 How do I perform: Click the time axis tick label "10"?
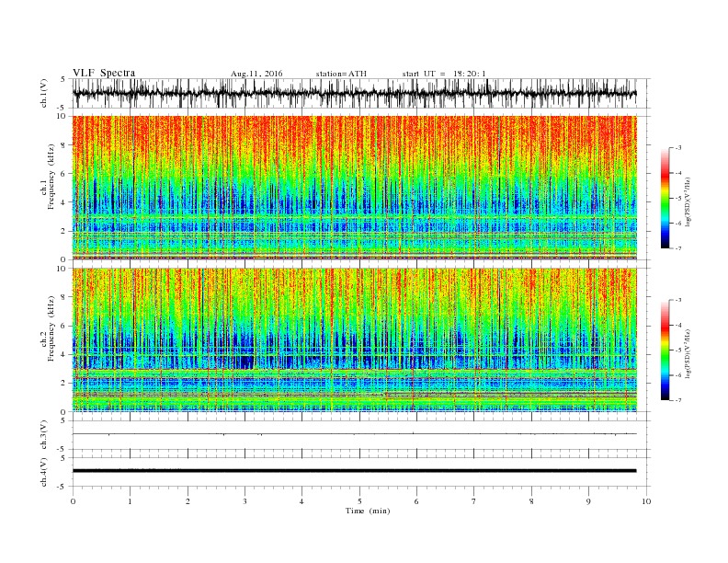click(646, 501)
